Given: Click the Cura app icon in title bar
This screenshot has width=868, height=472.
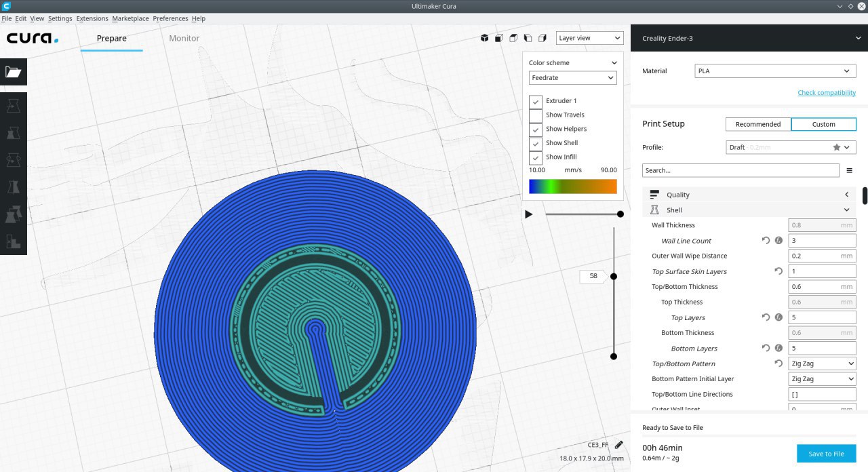Looking at the screenshot, I should pos(5,6).
